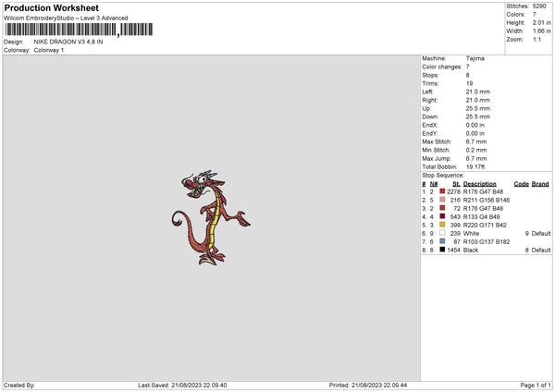Select the pink swatch for R211 G156 B146
The height and width of the screenshot is (392, 555).
[442, 200]
